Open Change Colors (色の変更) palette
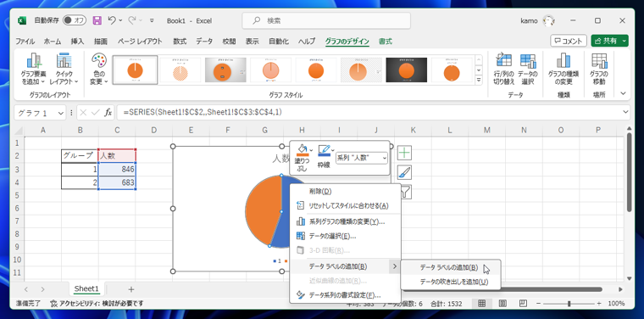 [98, 70]
